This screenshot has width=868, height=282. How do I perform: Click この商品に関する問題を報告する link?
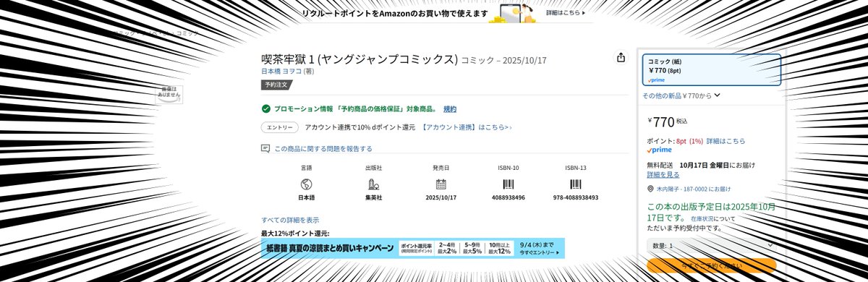tap(323, 148)
